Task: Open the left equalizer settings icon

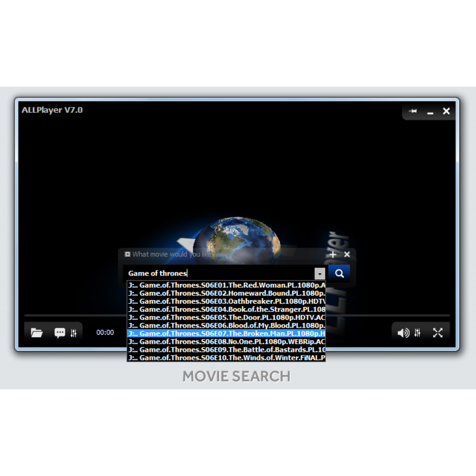Action: pyautogui.click(x=74, y=332)
